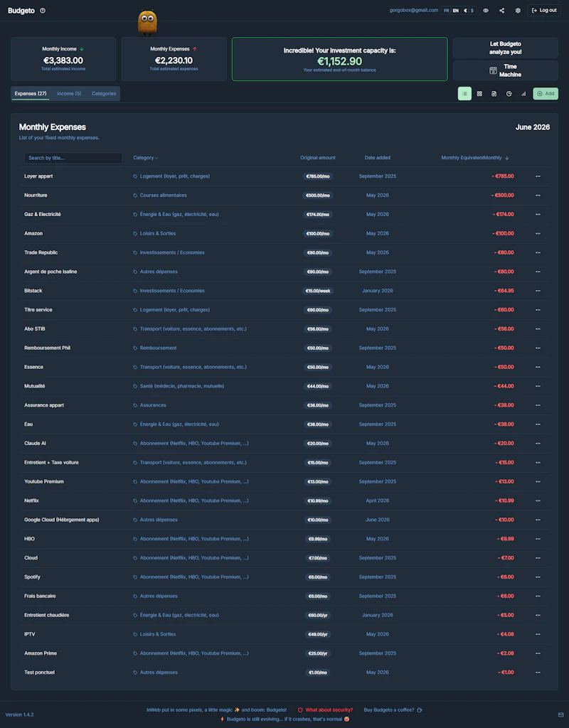Click the gorgobox@gmail.com account email
The image size is (569, 728).
413,10
